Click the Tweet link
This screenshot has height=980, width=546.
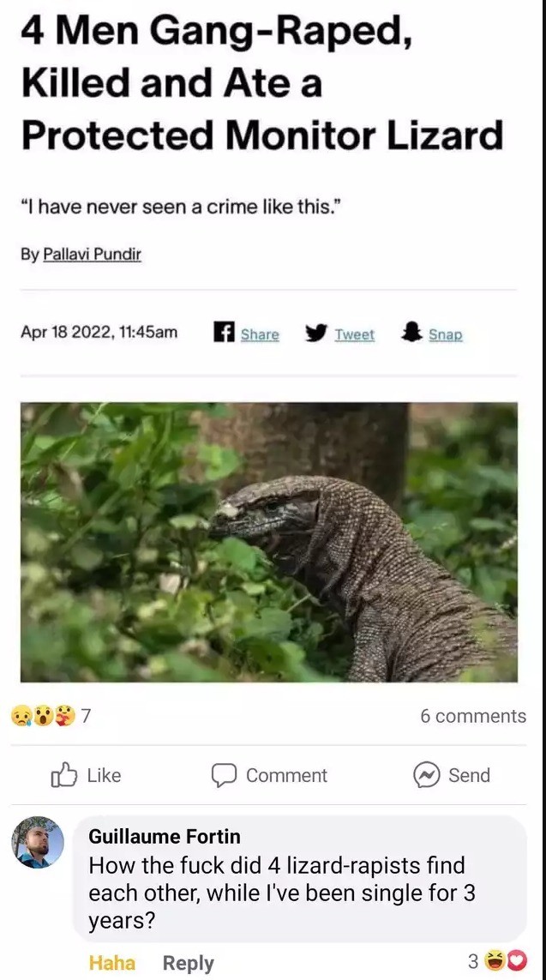point(354,334)
